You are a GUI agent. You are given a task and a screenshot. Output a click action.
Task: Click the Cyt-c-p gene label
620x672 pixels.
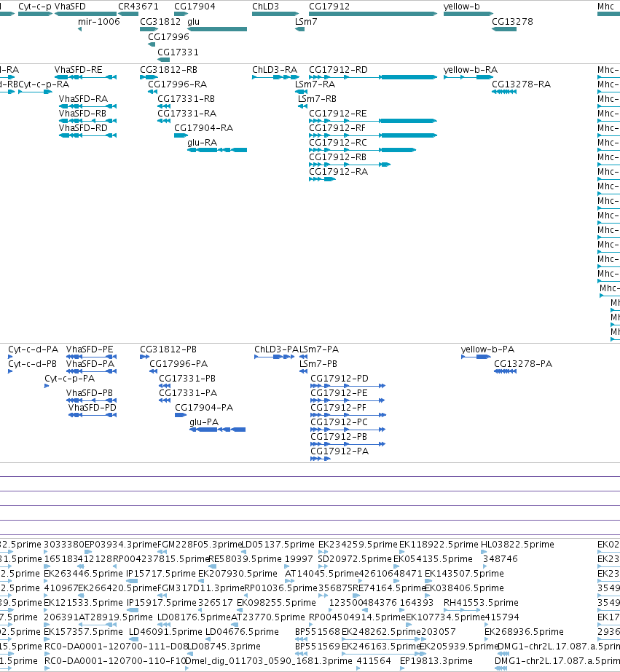[x=35, y=7]
